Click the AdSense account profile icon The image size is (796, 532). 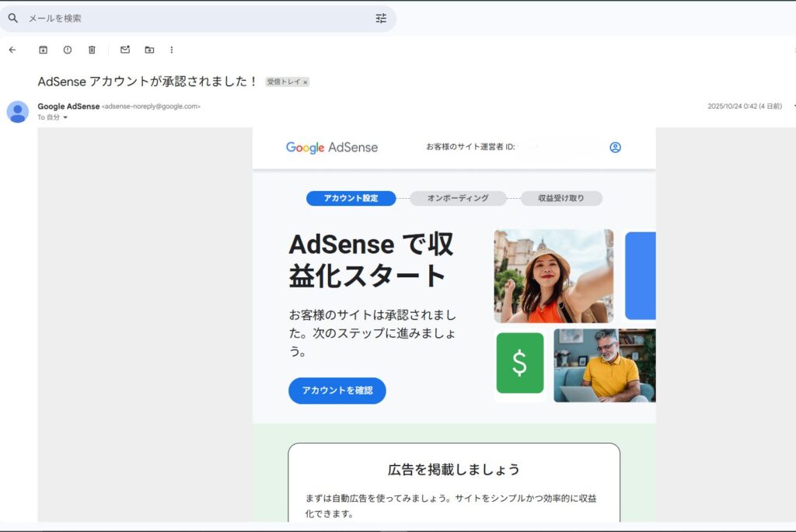click(615, 147)
